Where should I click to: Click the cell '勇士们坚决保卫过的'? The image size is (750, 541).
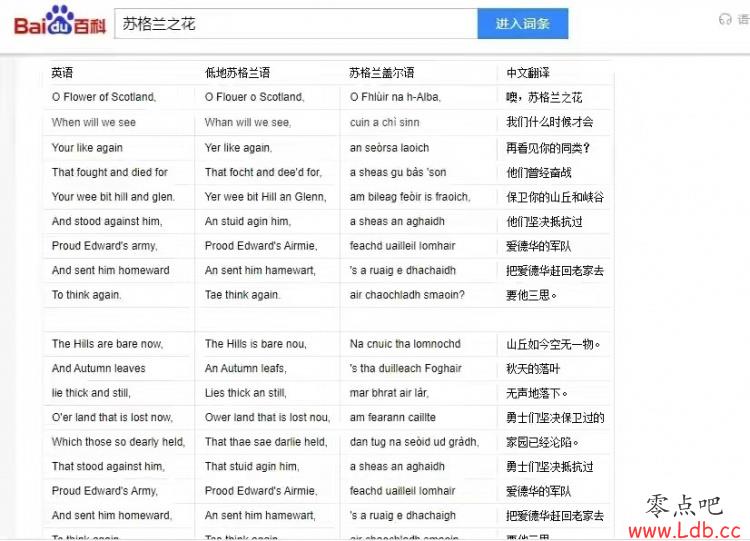(x=555, y=418)
